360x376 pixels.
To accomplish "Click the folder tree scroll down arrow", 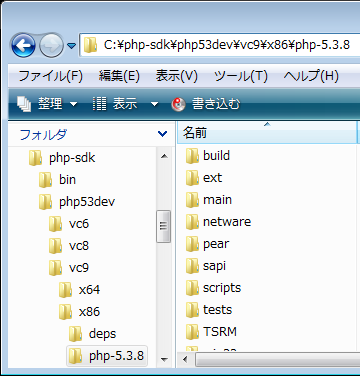I will (164, 360).
